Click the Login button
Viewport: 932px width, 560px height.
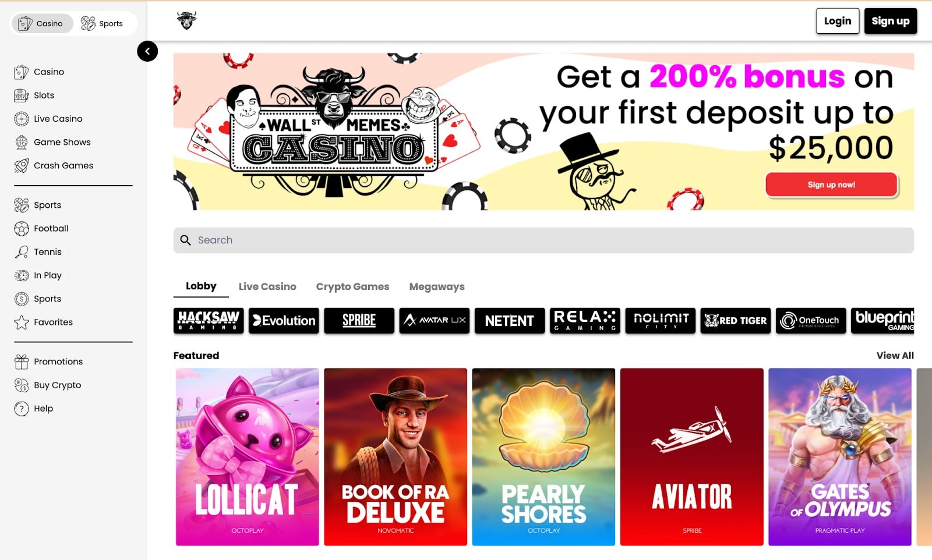pyautogui.click(x=838, y=21)
